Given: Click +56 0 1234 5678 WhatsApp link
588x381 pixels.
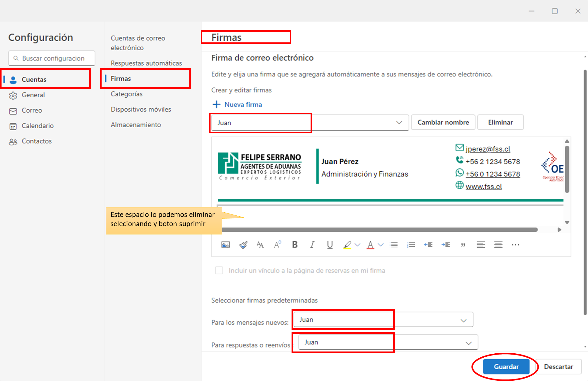Looking at the screenshot, I should click(x=493, y=174).
